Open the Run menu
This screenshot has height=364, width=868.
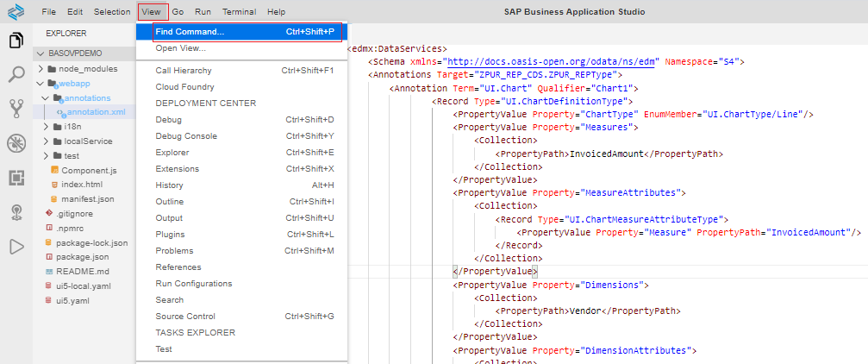[203, 11]
